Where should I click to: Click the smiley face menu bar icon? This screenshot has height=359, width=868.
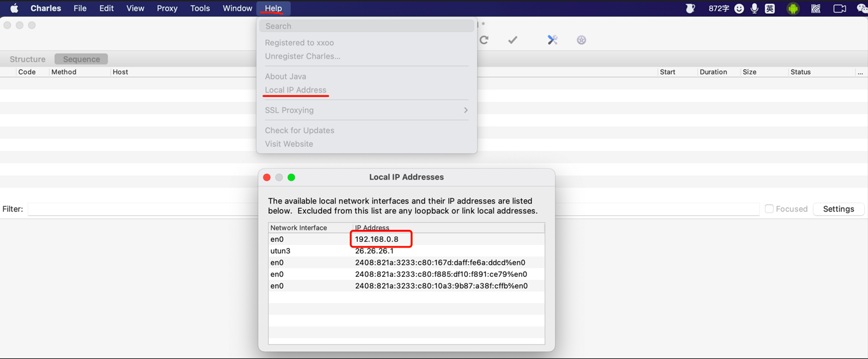pos(739,8)
